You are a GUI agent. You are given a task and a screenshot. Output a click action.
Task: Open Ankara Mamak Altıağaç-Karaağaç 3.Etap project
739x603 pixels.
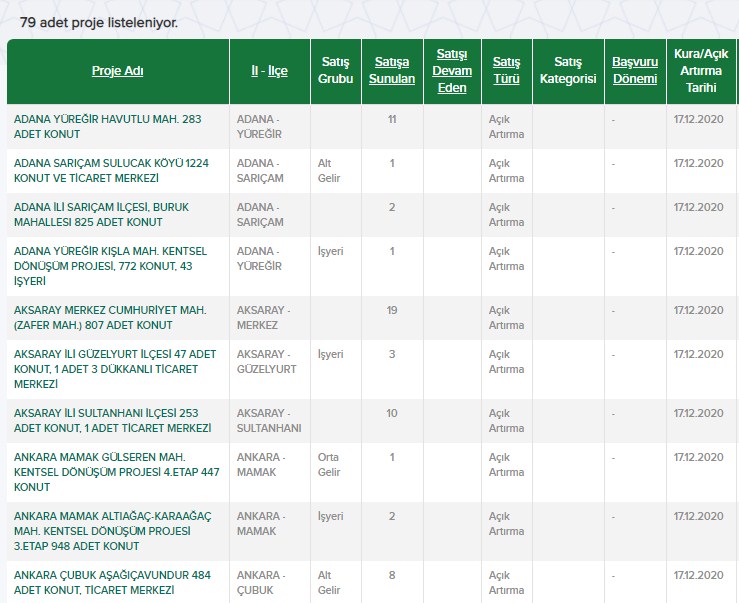click(x=112, y=531)
